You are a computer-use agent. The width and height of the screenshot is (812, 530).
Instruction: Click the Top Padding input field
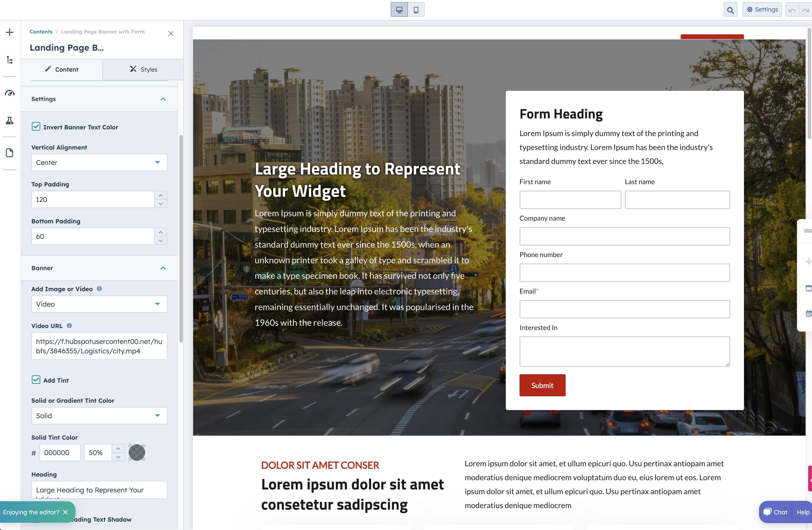point(93,199)
